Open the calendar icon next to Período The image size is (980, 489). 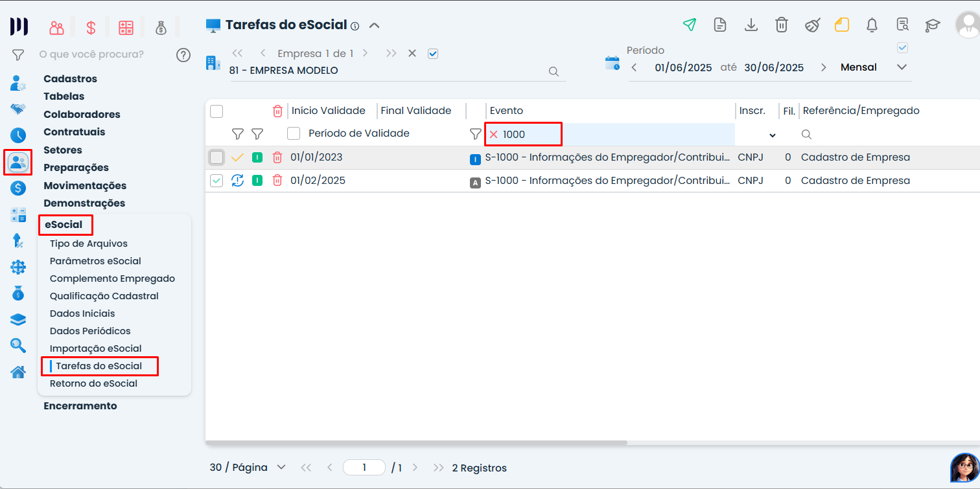(x=612, y=63)
